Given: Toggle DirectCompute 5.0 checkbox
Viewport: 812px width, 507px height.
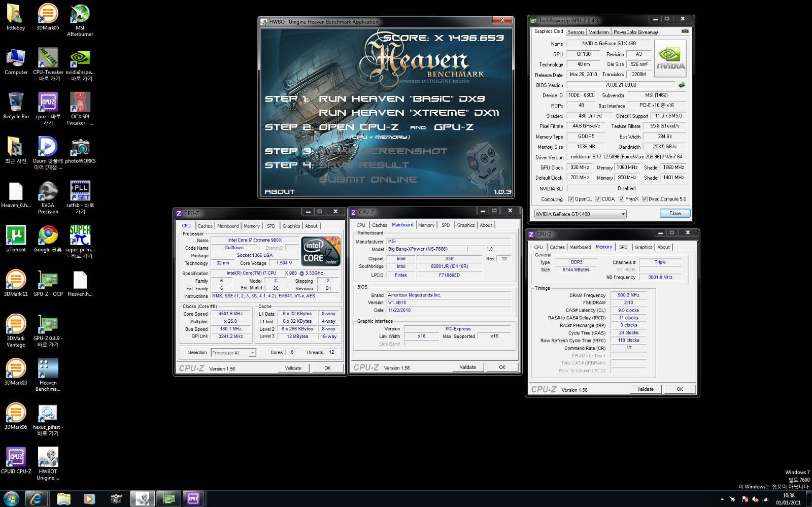Looking at the screenshot, I should (x=645, y=199).
